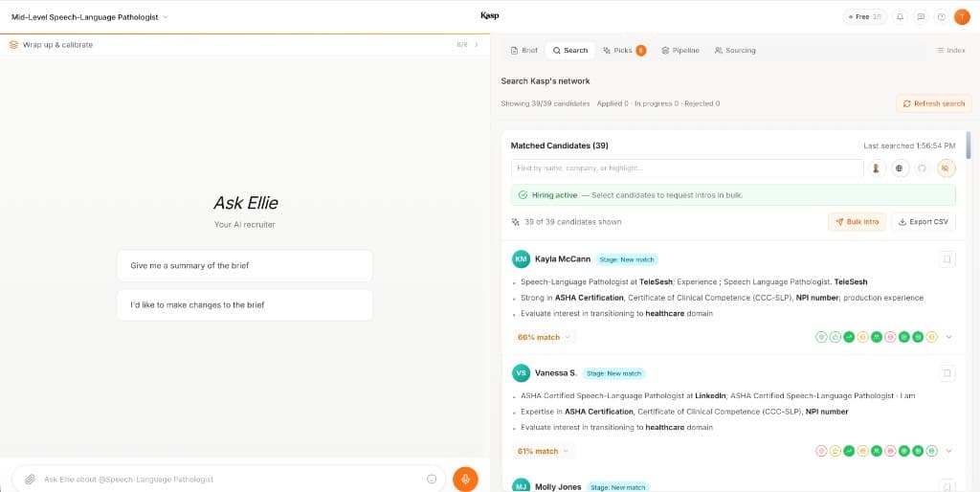Open Kayla McCann's candidate name
The width and height of the screenshot is (980, 492).
[563, 259]
